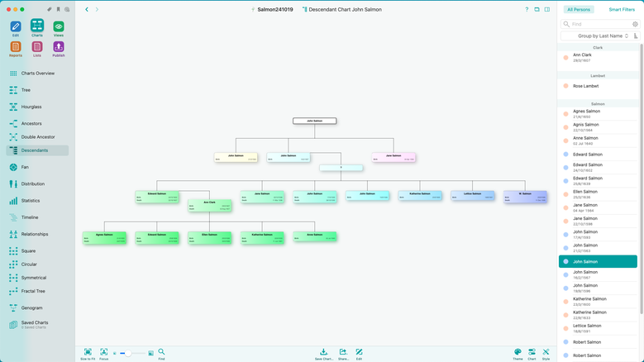The width and height of the screenshot is (644, 362).
Task: Open the Style options
Action: coord(546,355)
